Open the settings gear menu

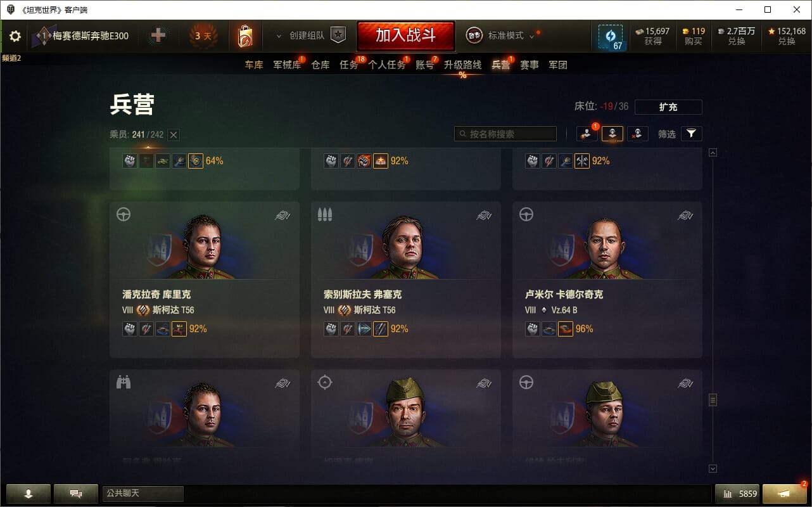pyautogui.click(x=15, y=36)
